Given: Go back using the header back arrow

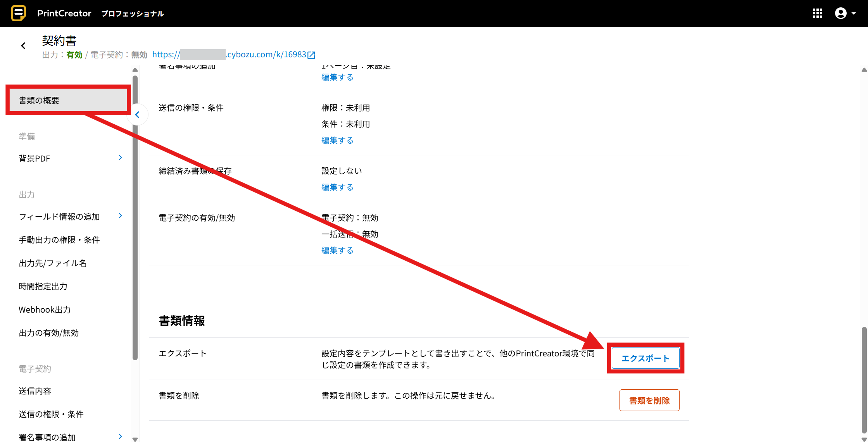Looking at the screenshot, I should pyautogui.click(x=23, y=46).
